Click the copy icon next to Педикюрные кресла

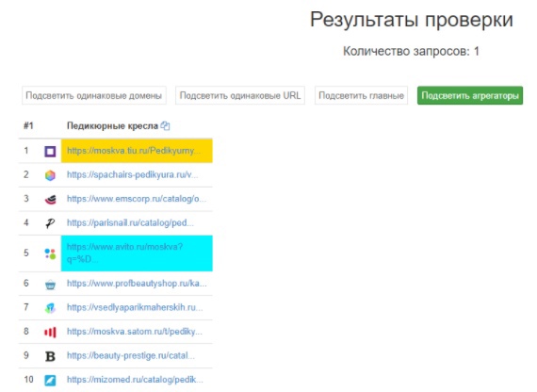click(x=165, y=126)
